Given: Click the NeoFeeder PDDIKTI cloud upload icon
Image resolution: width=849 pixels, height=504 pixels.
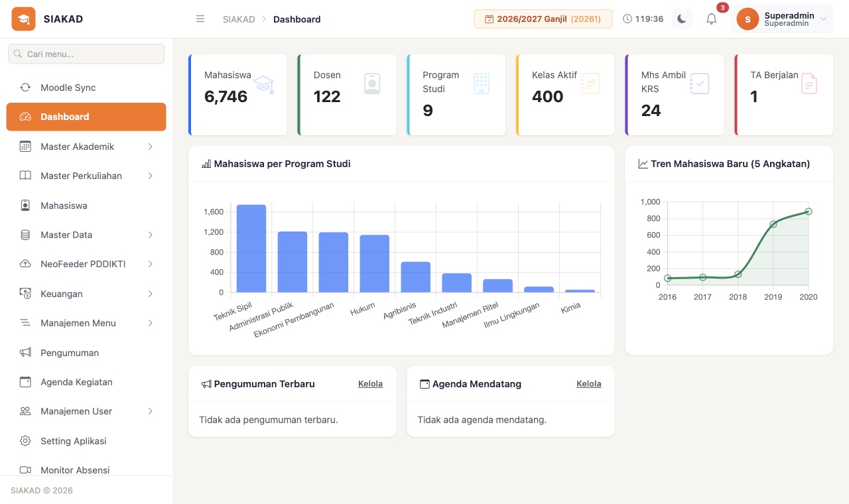Looking at the screenshot, I should 25,264.
